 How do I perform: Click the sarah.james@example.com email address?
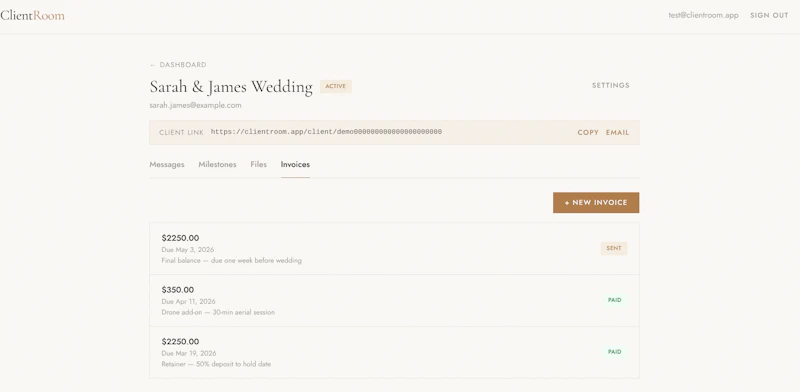[x=195, y=105]
